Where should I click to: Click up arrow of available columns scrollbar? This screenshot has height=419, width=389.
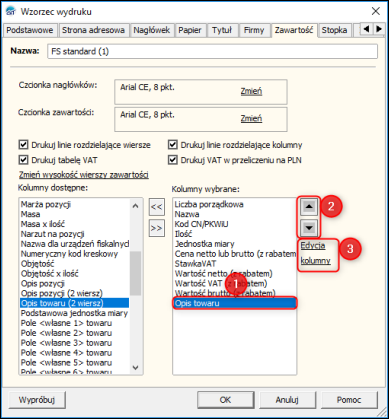(135, 206)
